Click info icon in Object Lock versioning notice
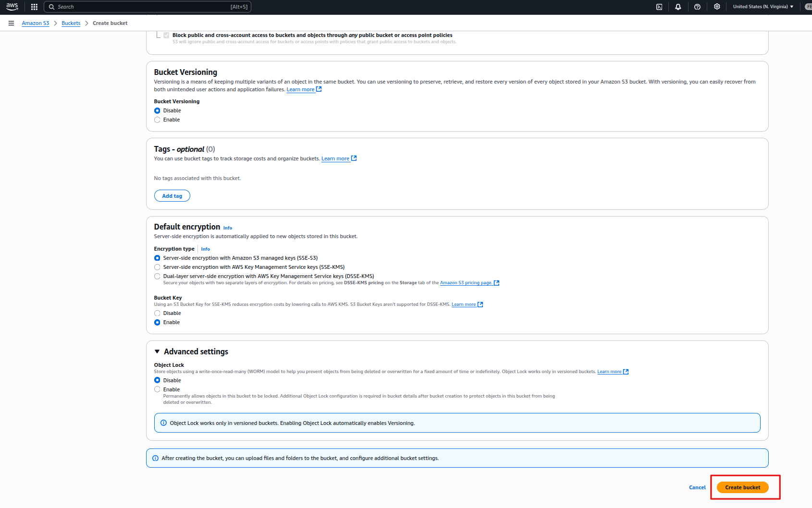Screen dimensions: 812x508 click(x=163, y=423)
